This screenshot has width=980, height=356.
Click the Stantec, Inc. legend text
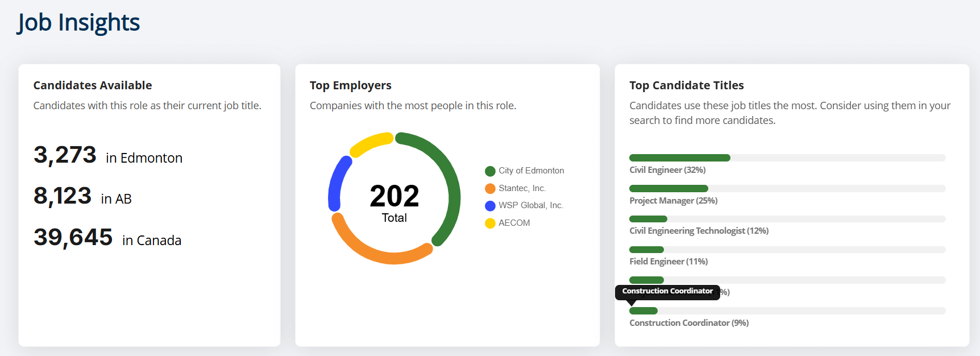(x=522, y=188)
